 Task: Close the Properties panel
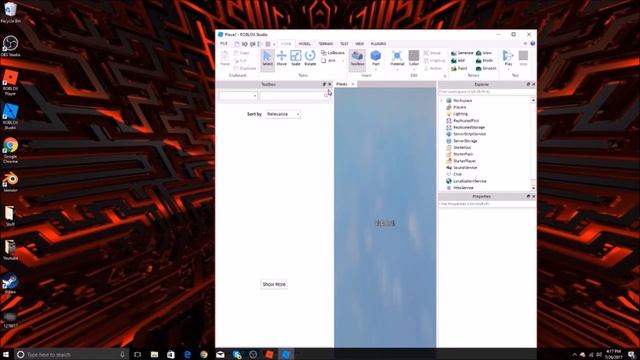pyautogui.click(x=533, y=197)
